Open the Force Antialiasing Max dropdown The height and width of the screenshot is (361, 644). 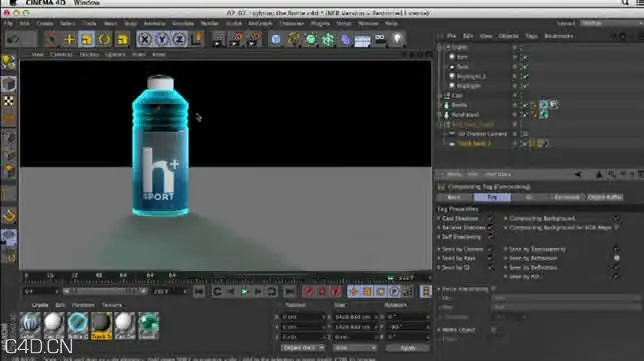click(x=566, y=307)
